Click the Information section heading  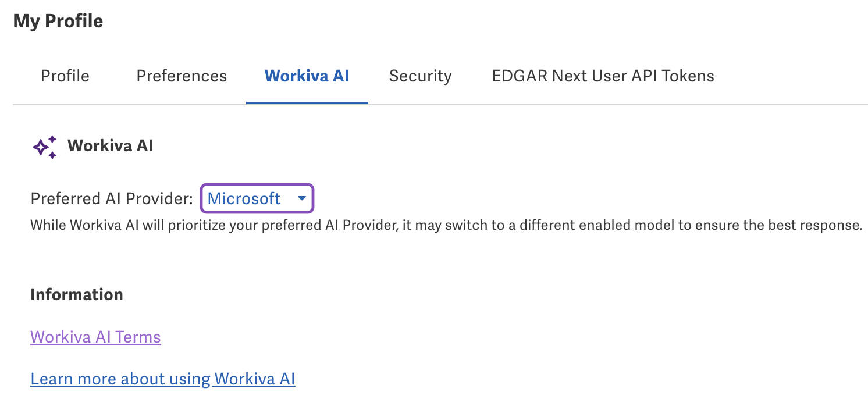click(x=76, y=294)
